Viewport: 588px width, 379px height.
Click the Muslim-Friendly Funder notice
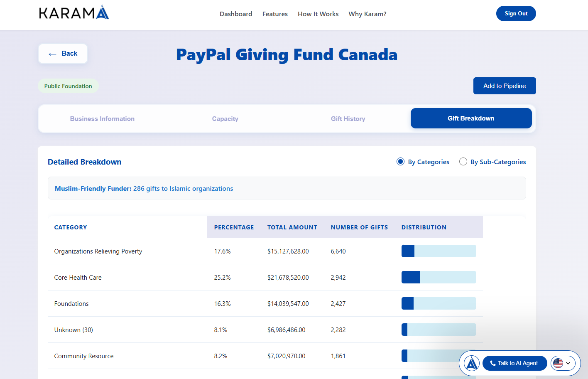click(x=287, y=188)
